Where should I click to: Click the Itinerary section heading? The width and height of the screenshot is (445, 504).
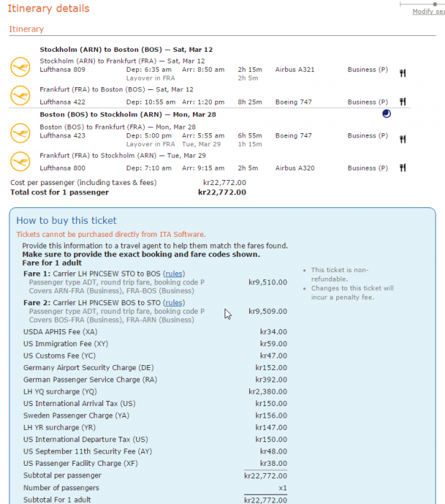click(x=27, y=30)
